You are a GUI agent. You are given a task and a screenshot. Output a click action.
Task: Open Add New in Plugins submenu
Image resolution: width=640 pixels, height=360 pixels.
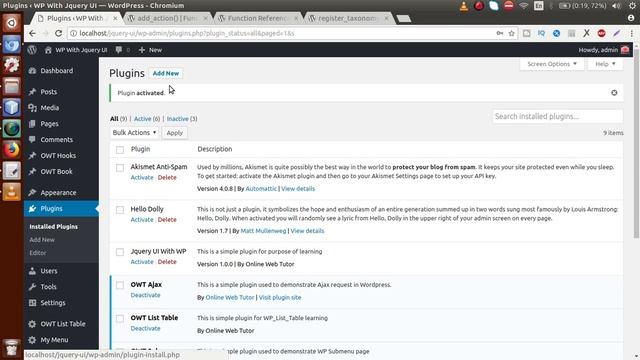[x=42, y=240]
